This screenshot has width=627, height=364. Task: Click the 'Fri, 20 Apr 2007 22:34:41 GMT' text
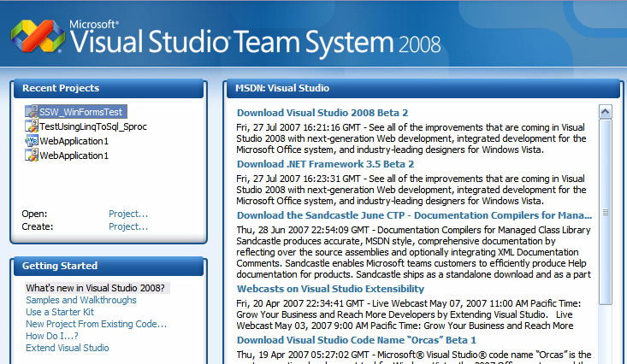point(300,303)
